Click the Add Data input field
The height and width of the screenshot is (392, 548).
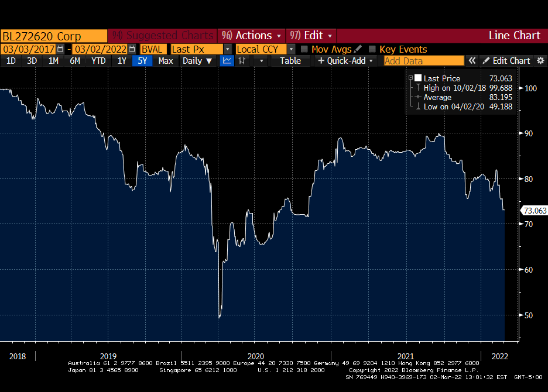(424, 61)
